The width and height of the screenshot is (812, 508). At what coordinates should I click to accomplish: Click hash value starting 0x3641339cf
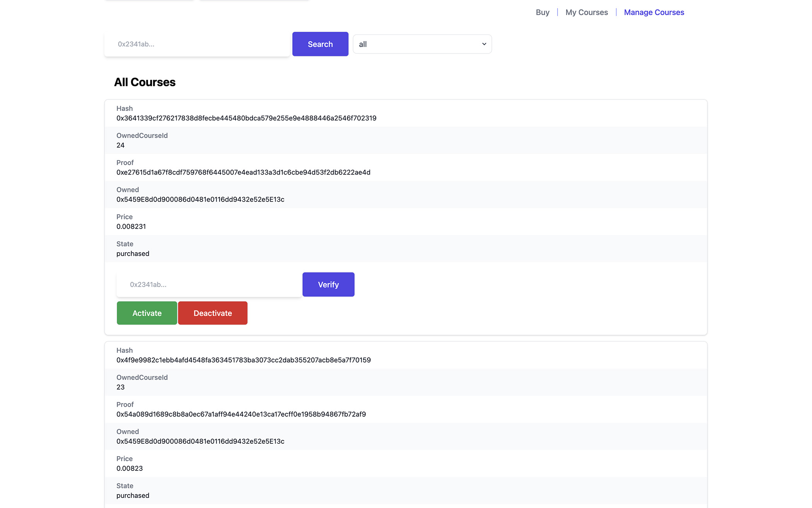pos(246,118)
